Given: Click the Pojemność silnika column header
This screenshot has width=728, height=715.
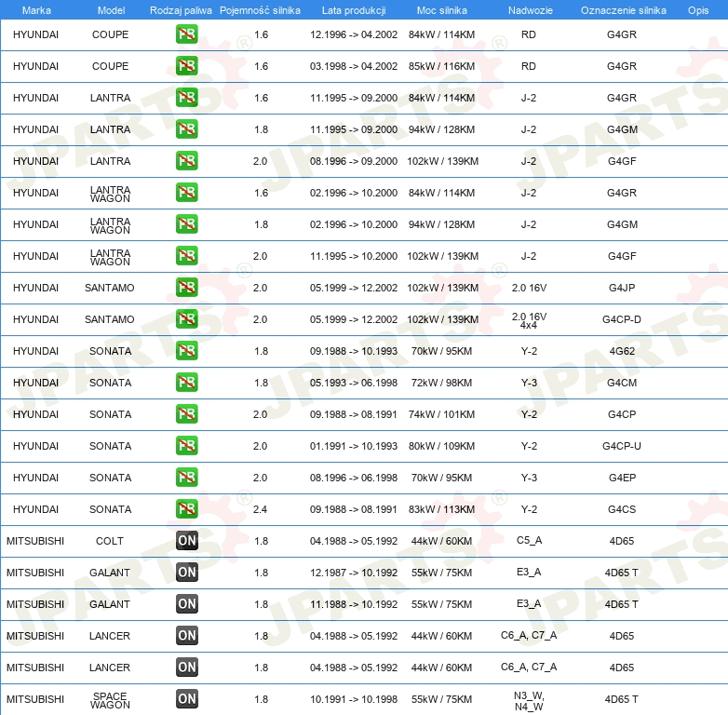Looking at the screenshot, I should pyautogui.click(x=260, y=10).
